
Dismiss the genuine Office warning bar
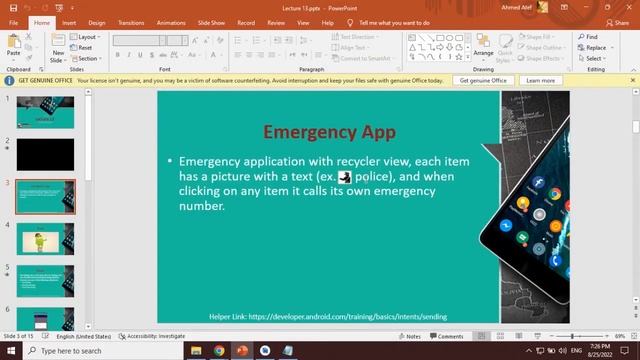point(633,80)
